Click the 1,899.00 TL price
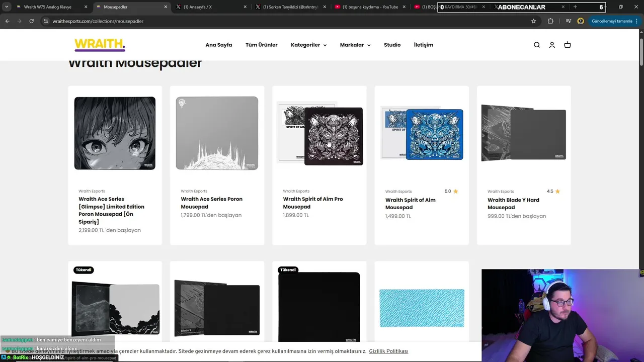Viewport: 644px width, 362px height. [296, 215]
